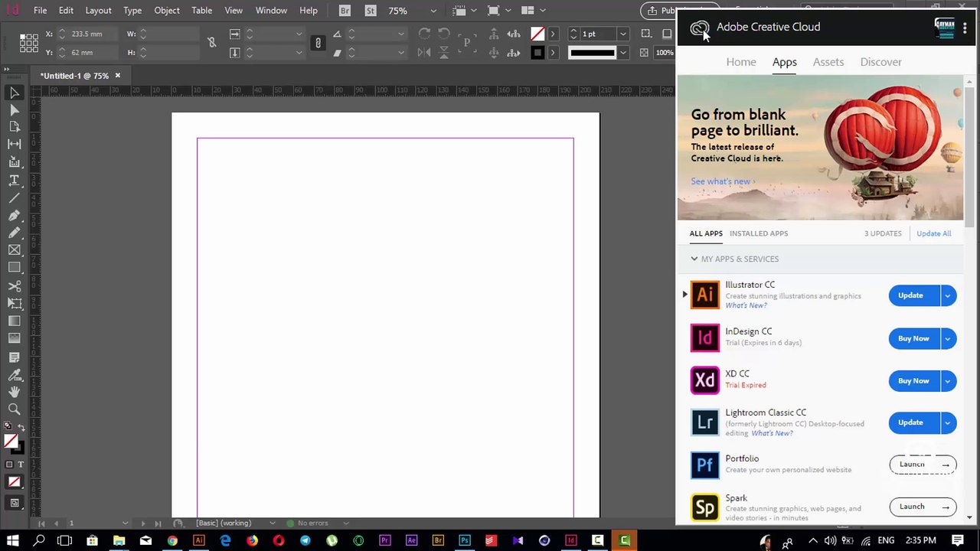
Task: Select the Rectangle tool
Action: pos(15,268)
